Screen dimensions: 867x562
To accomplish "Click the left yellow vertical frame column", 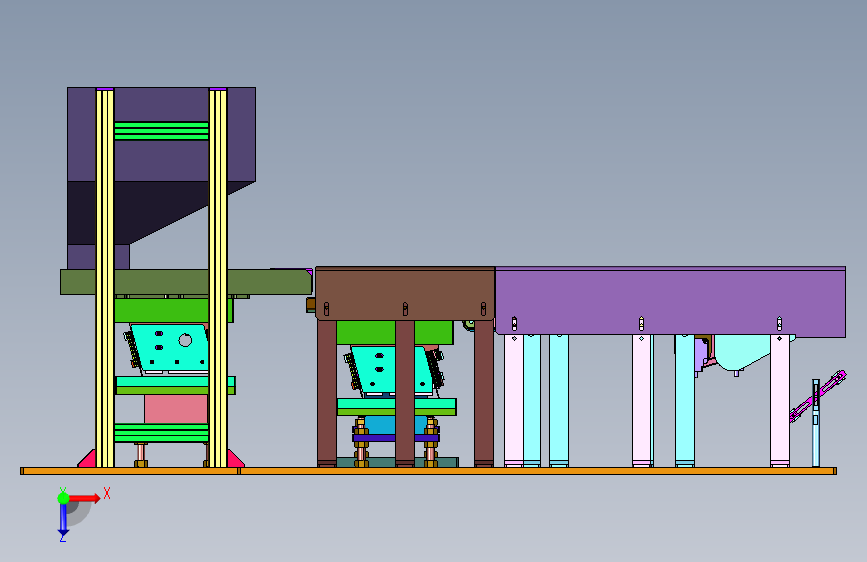I will [x=105, y=278].
